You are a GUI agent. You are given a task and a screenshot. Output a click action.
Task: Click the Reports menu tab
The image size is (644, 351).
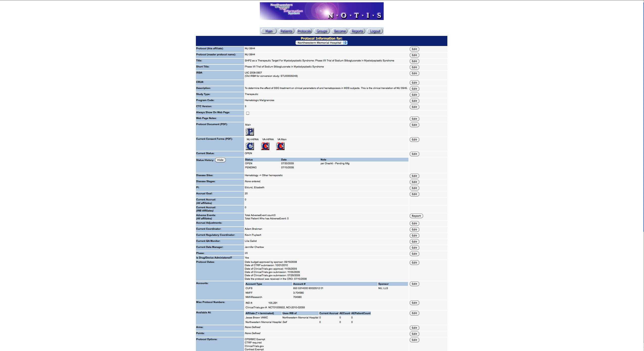pyautogui.click(x=357, y=31)
